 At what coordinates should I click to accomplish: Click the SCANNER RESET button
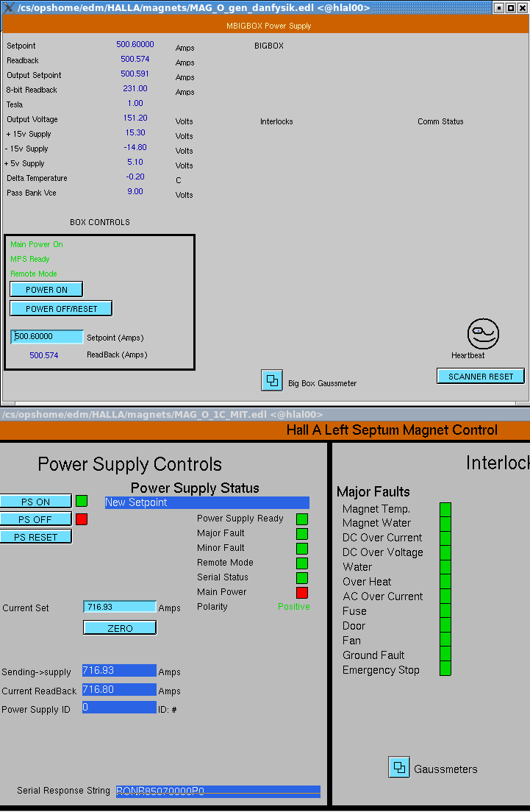point(481,377)
